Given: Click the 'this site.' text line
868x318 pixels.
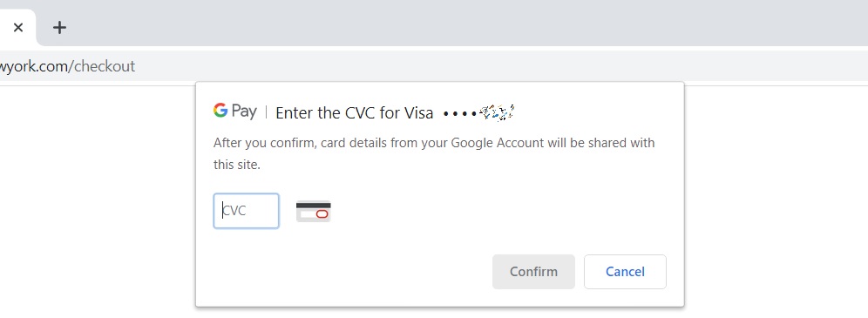Looking at the screenshot, I should 237,165.
